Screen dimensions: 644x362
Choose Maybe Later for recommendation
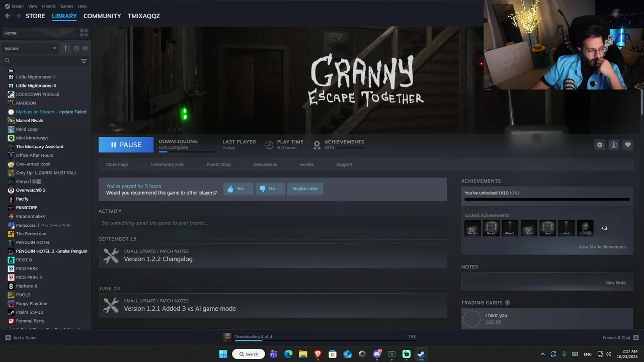click(305, 189)
